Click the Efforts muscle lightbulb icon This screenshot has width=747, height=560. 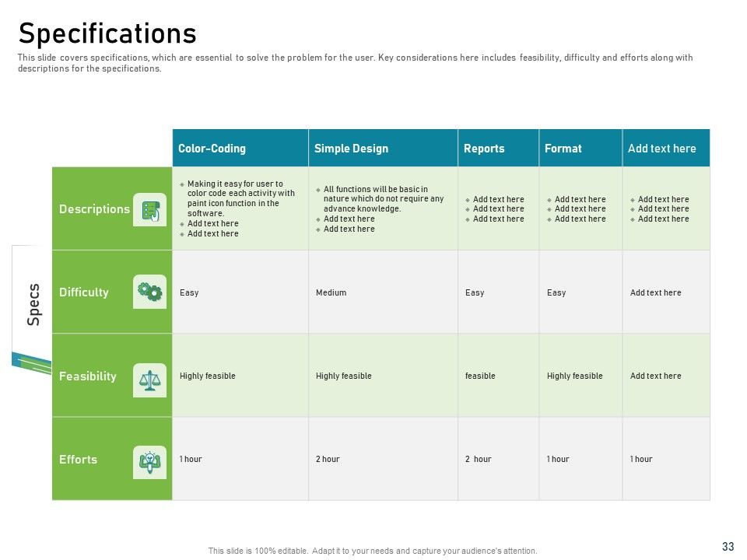(149, 462)
